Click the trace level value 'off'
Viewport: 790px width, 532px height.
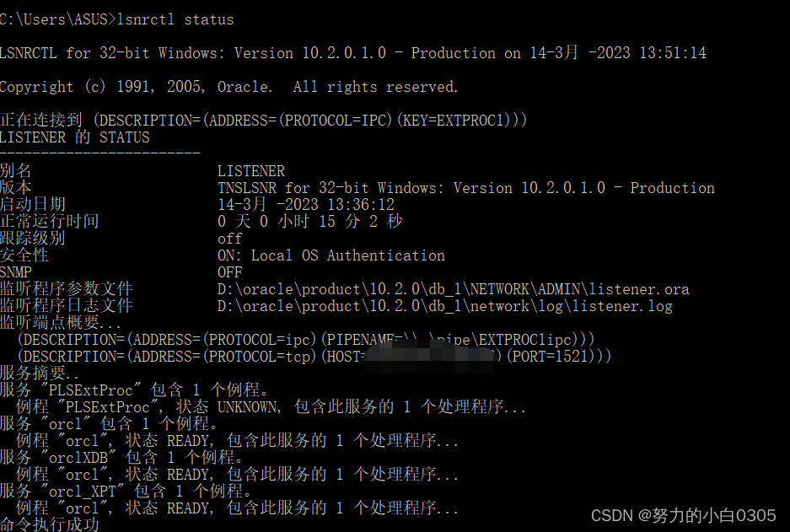(x=229, y=239)
